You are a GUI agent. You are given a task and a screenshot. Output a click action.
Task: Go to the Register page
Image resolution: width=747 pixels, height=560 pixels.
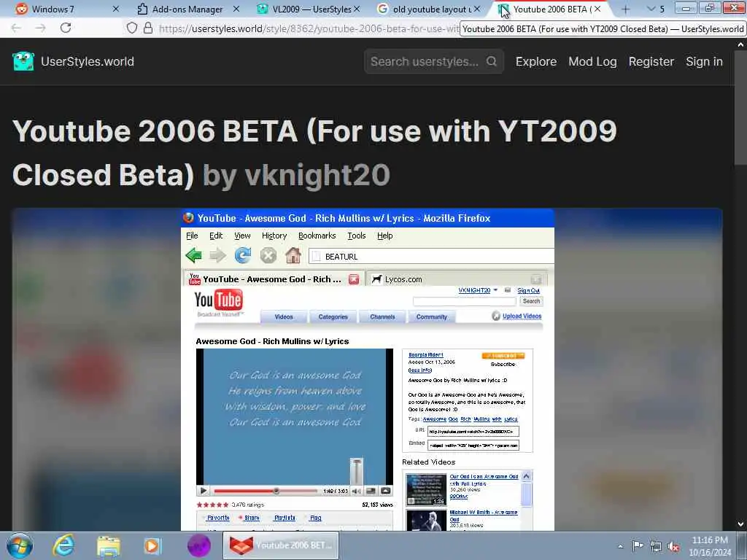click(651, 61)
